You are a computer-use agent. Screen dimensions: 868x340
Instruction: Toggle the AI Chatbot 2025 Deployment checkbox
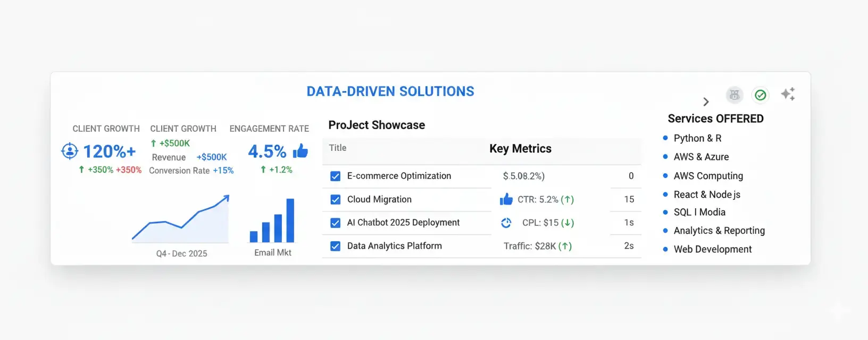click(336, 223)
